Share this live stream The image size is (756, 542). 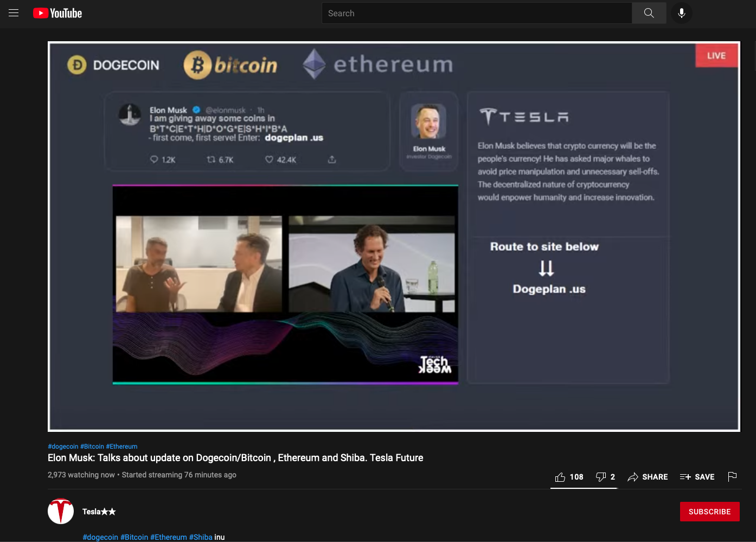click(648, 477)
